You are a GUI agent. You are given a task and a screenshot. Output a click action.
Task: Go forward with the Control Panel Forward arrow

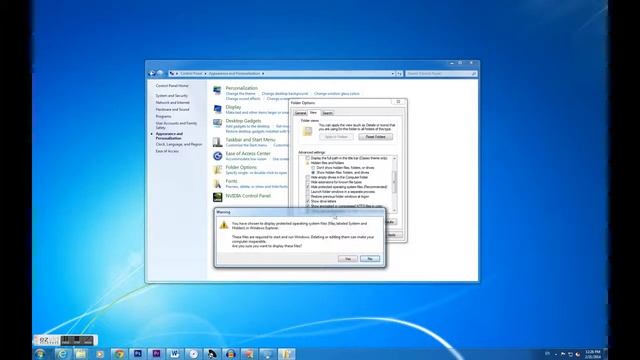pyautogui.click(x=160, y=73)
